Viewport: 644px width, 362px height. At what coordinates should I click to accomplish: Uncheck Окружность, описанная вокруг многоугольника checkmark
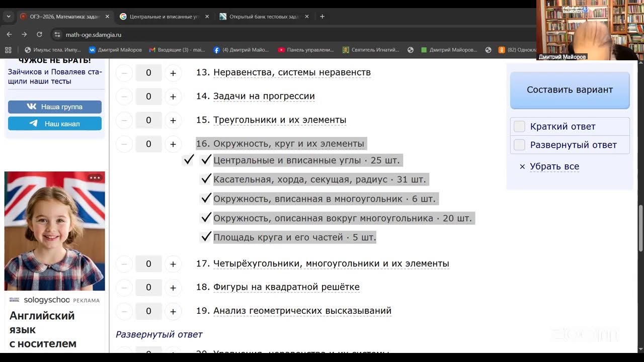tap(206, 218)
